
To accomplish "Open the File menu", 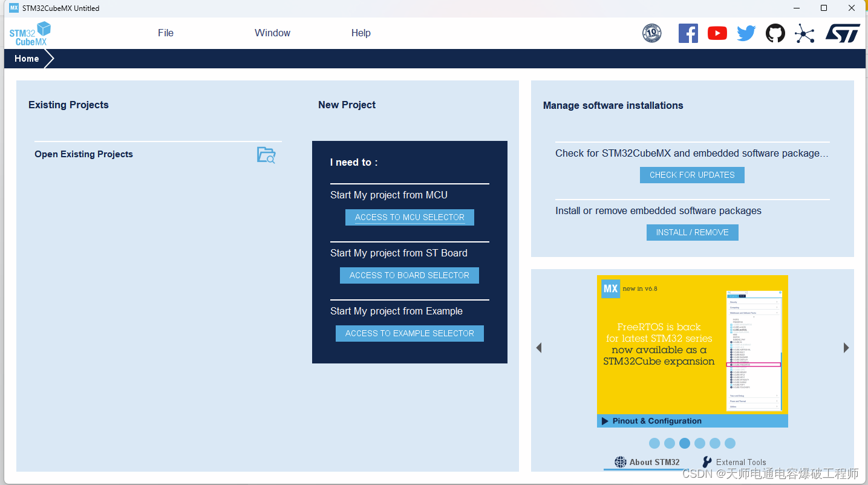I will tap(166, 33).
